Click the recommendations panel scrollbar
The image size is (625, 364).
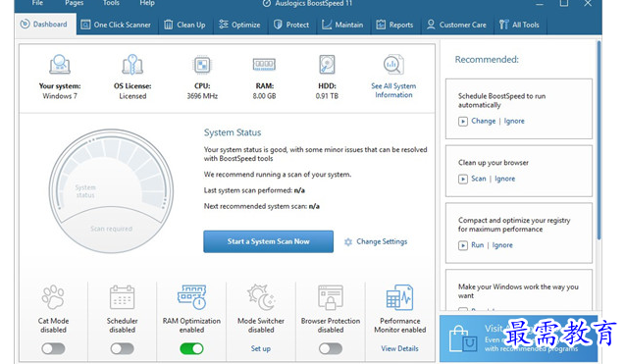pyautogui.click(x=599, y=140)
